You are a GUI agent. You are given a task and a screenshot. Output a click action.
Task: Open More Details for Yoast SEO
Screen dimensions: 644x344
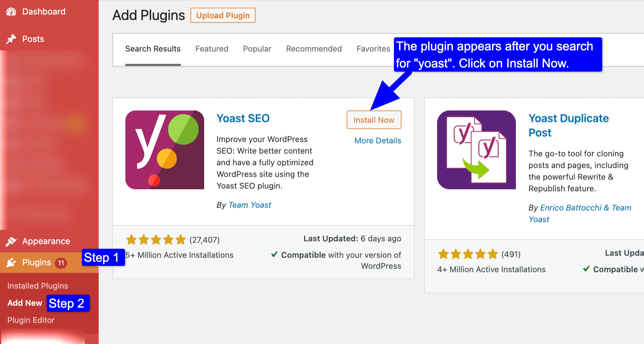click(x=378, y=140)
